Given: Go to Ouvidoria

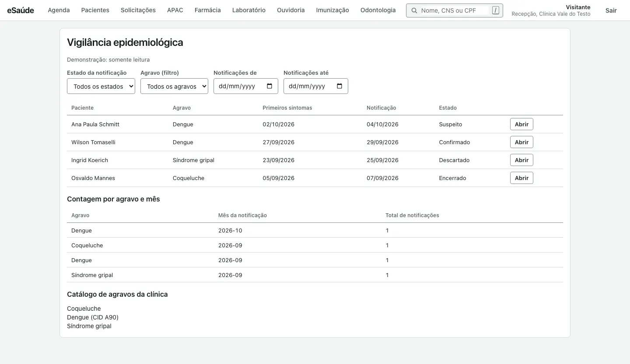Looking at the screenshot, I should 291,10.
